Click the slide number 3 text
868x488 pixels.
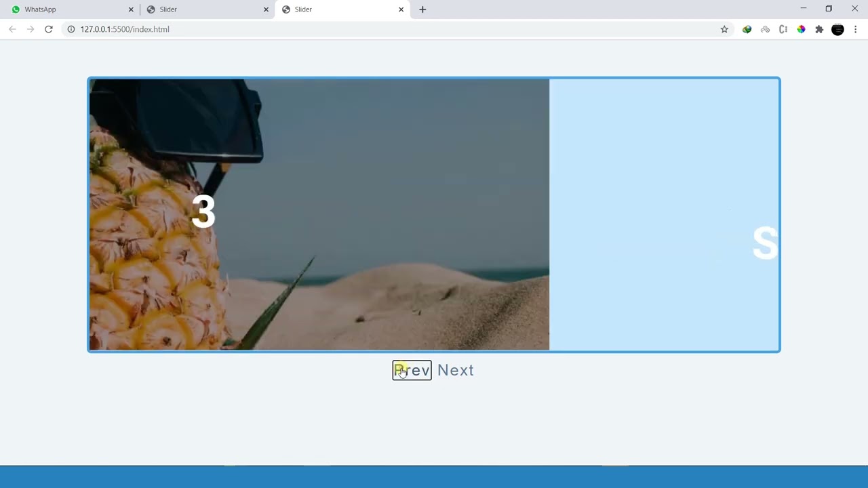(x=203, y=212)
